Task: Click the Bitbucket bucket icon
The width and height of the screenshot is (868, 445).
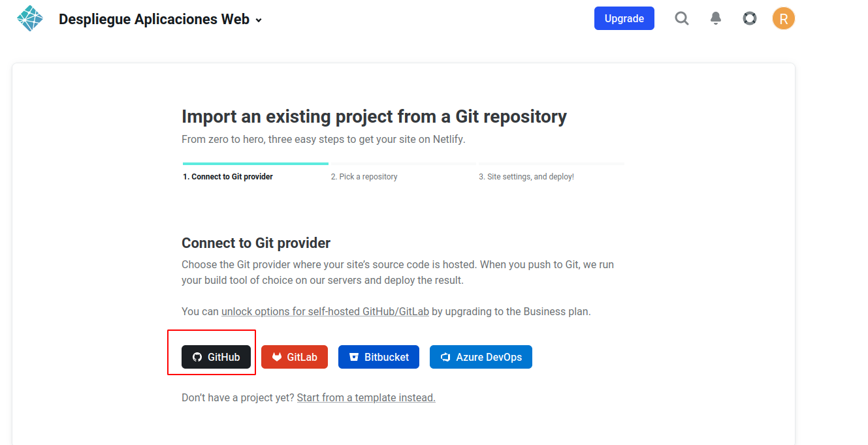Action: 354,357
